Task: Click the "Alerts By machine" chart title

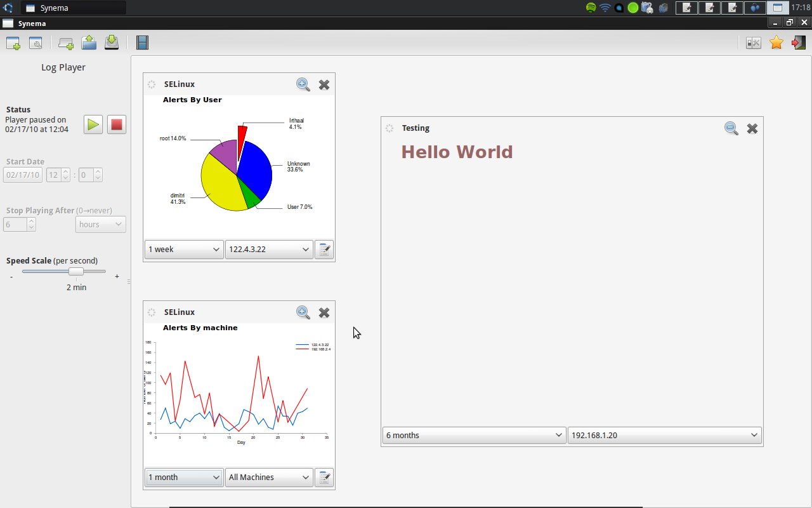Action: point(200,328)
